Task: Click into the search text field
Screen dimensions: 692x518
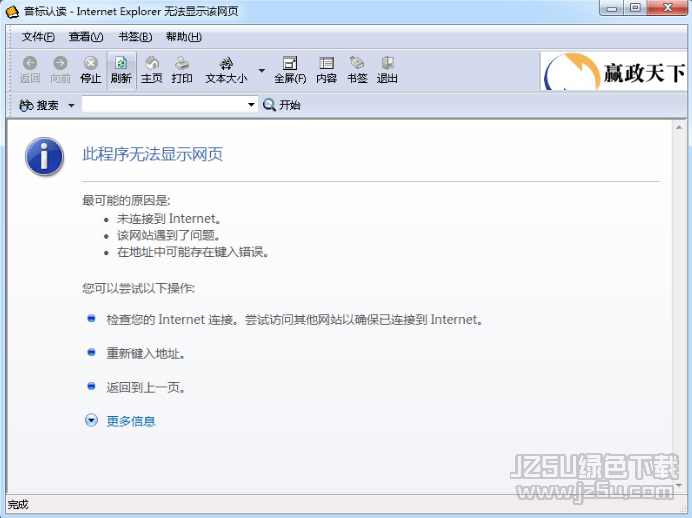Action: [163, 105]
